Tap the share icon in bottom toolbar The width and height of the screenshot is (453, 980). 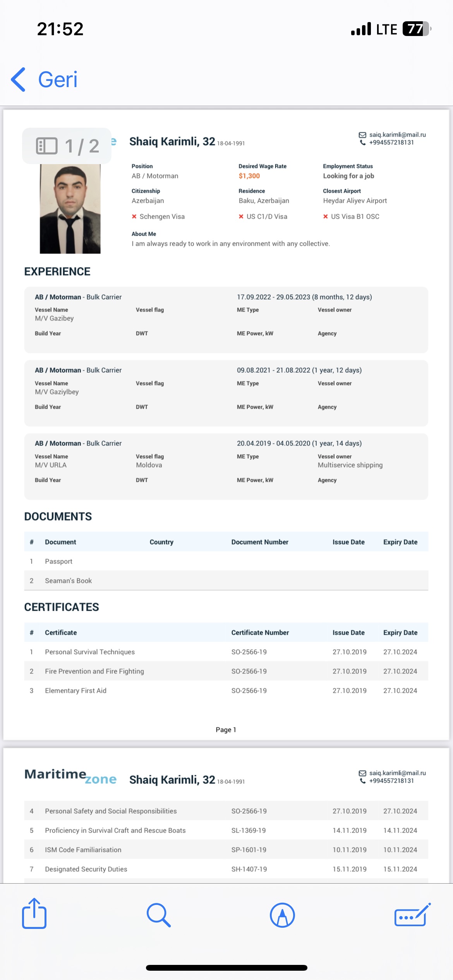34,914
